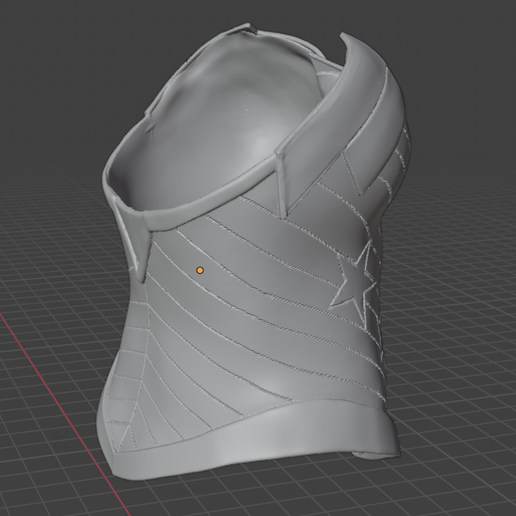
Task: Click the orange object origin dot
Action: coord(200,270)
